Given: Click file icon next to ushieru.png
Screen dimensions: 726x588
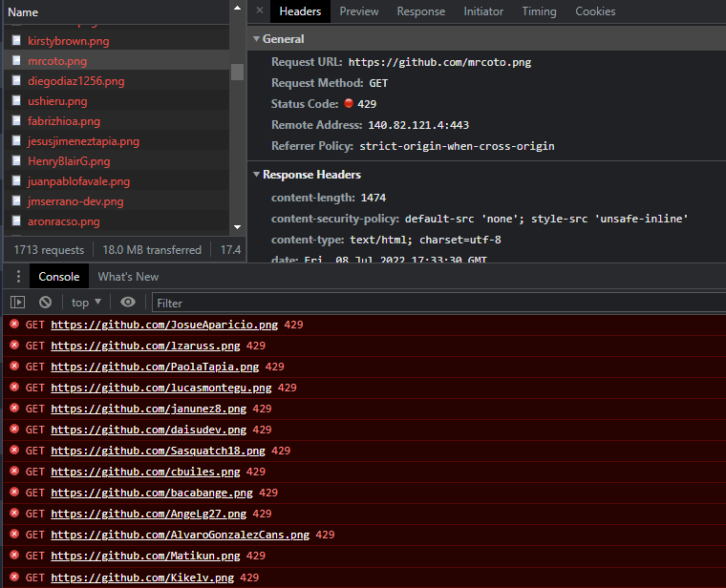Looking at the screenshot, I should tap(16, 100).
